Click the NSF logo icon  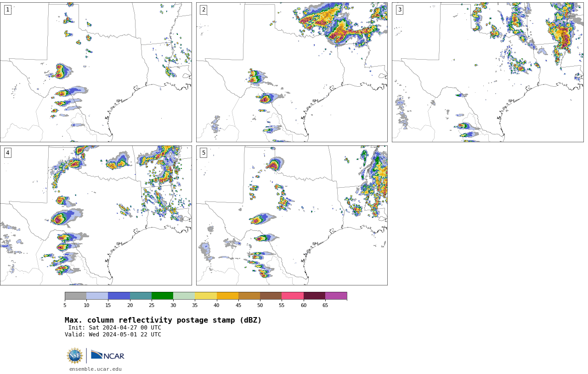point(75,356)
